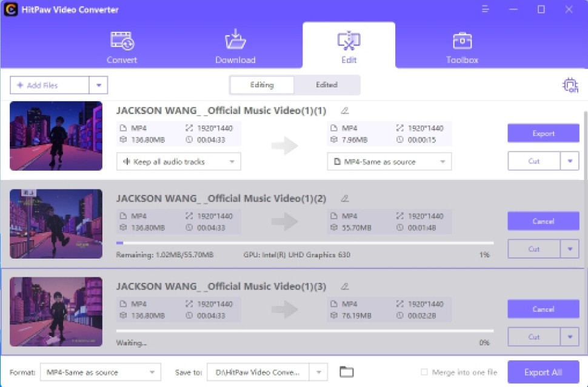Click the '1%' progress percentage
Screen dimensions: 588x387
484,255
